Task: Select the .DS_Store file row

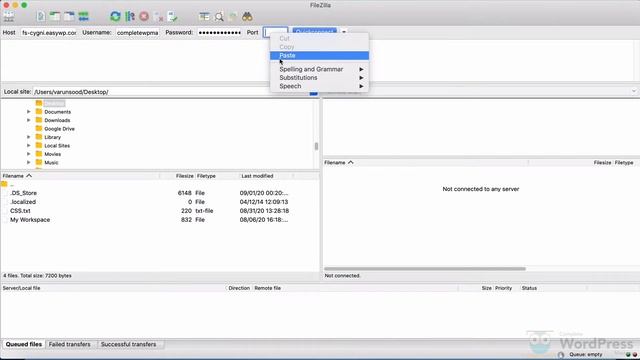Action: coord(160,193)
